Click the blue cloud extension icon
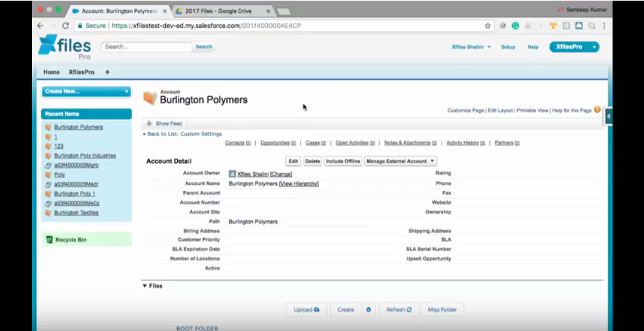Viewport: 644px width, 331px height. [x=579, y=26]
